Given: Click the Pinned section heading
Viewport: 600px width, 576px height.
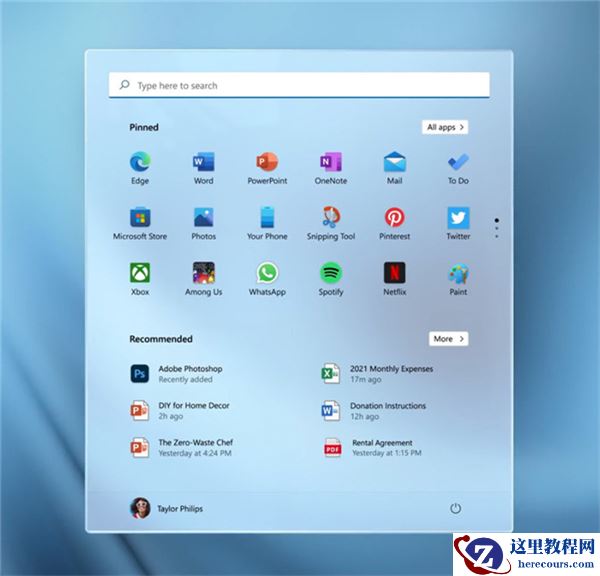Looking at the screenshot, I should click(144, 127).
